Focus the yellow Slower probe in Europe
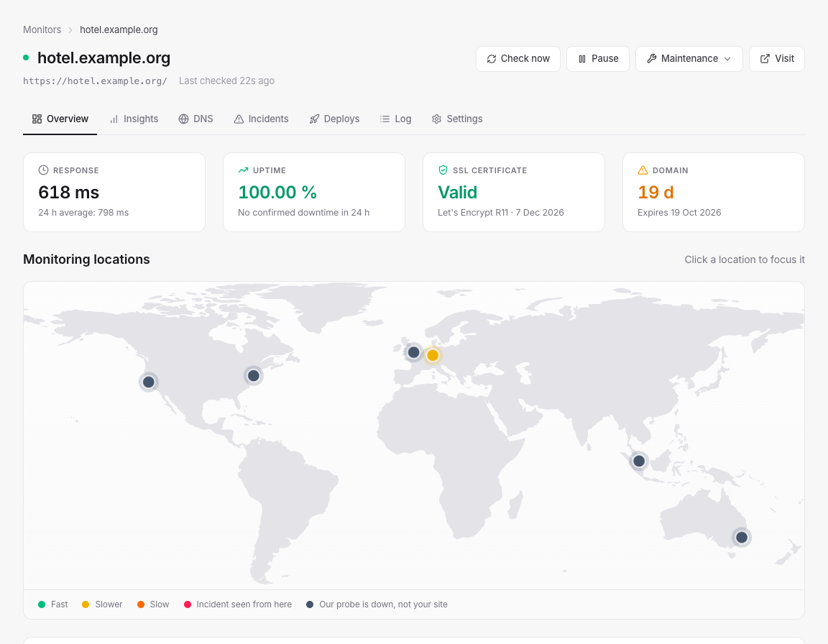The height and width of the screenshot is (644, 828). [x=433, y=355]
